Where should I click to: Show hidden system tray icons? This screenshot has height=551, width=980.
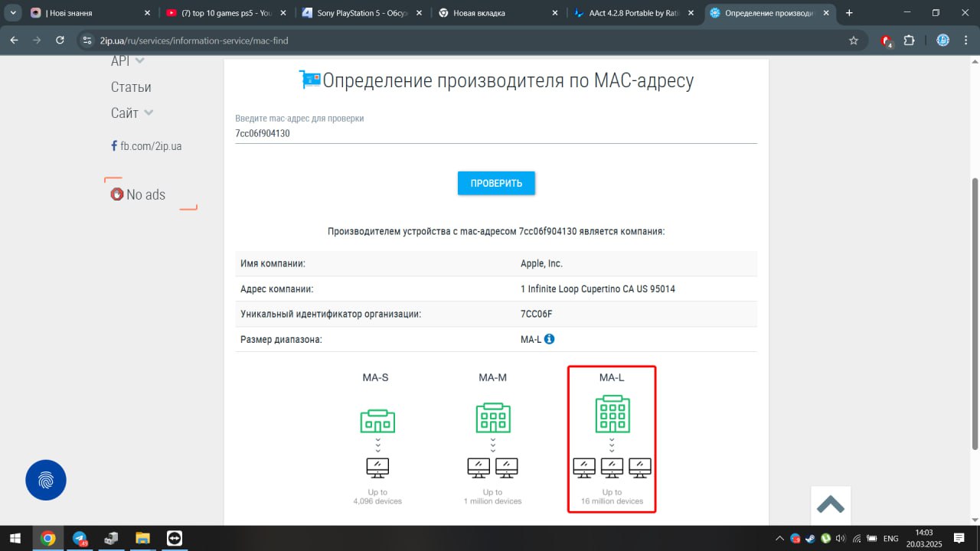pos(779,539)
